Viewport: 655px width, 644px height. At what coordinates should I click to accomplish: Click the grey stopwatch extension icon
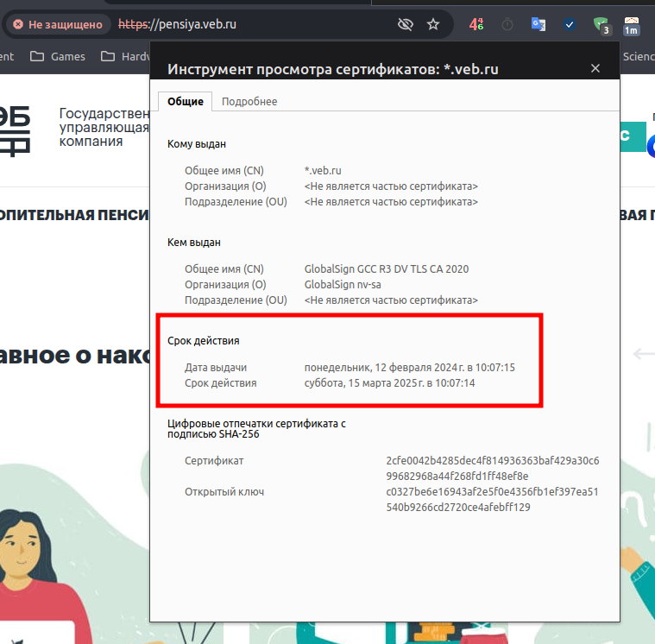[x=507, y=25]
